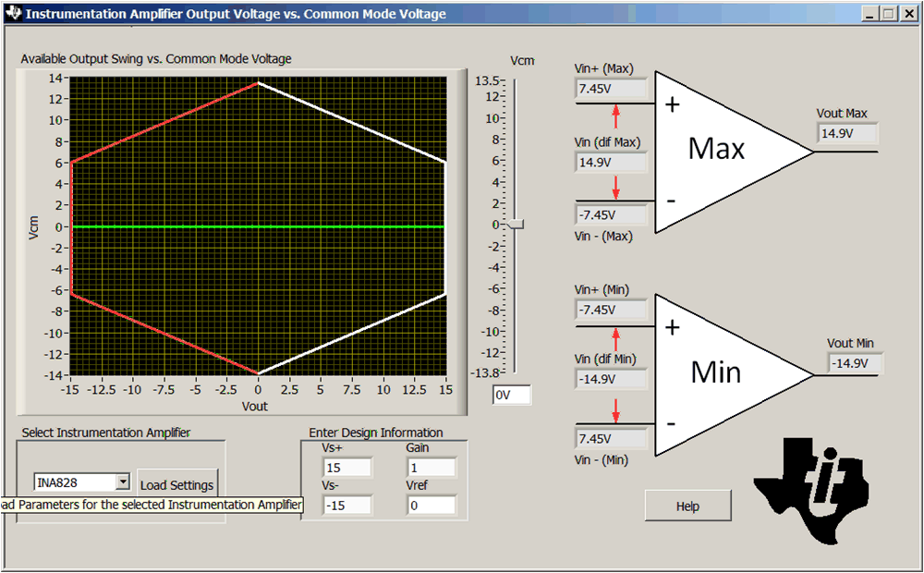Viewport: 924px width, 573px height.
Task: Select the Vin (dif Max) value box
Action: pos(610,162)
